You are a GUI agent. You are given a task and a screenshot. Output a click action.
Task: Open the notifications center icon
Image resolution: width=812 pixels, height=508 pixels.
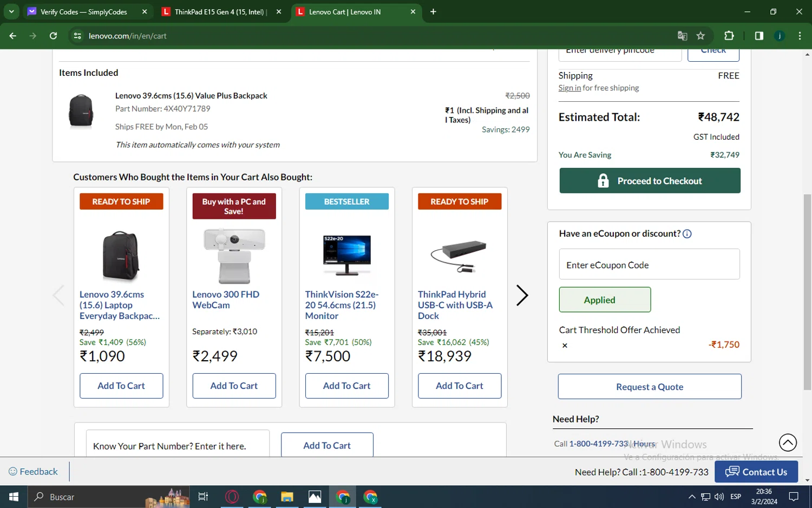pos(794,497)
